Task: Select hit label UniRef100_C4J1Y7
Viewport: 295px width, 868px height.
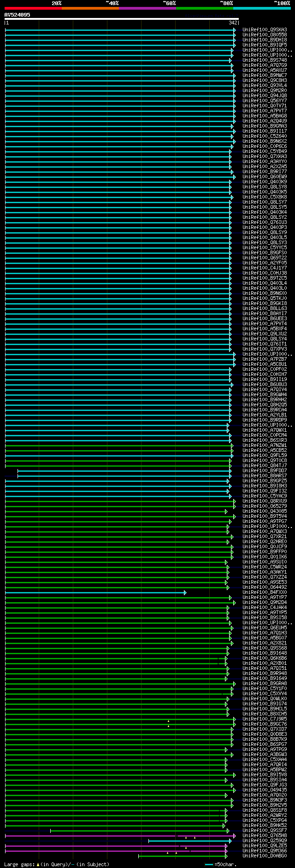Action: point(265,268)
